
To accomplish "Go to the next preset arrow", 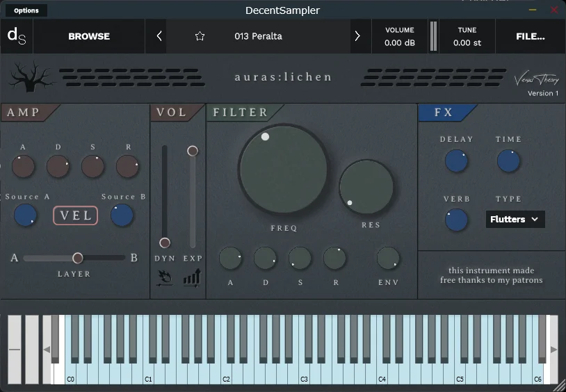I will pos(357,36).
